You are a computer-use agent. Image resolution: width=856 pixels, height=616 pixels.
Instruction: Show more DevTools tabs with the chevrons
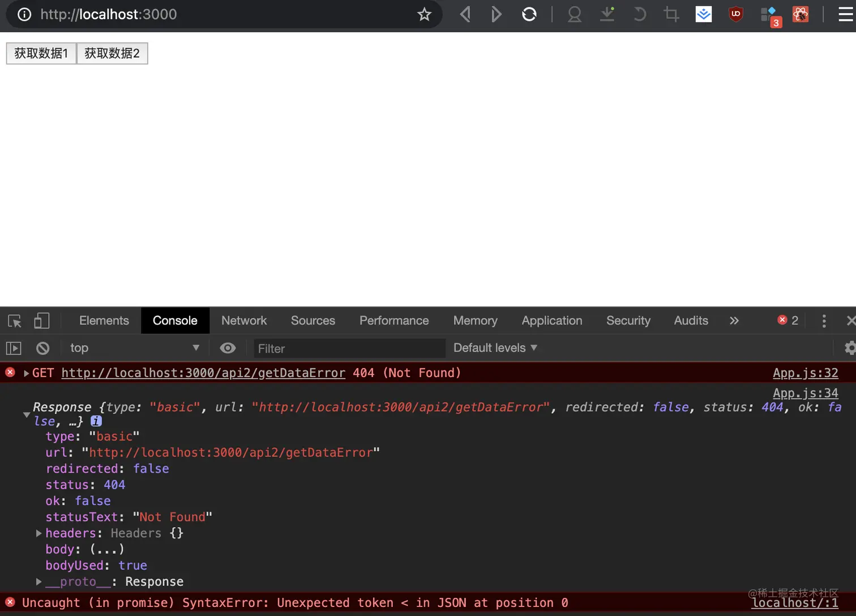tap(734, 320)
